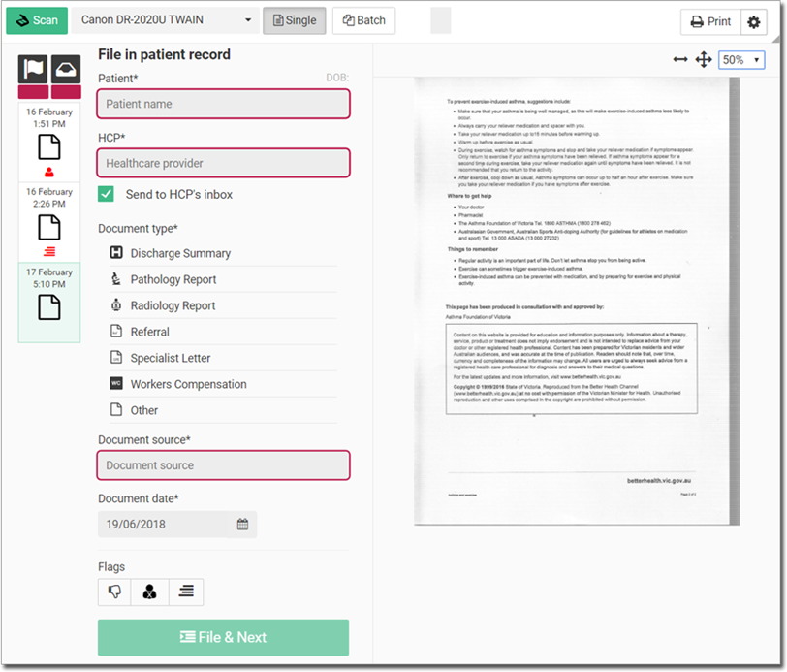This screenshot has height=672, width=787.
Task: Fit document to width with horizontal arrows
Action: [x=680, y=60]
